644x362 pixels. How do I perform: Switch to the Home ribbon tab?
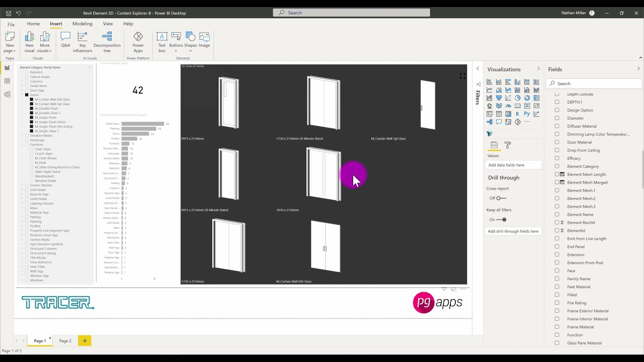coord(33,24)
